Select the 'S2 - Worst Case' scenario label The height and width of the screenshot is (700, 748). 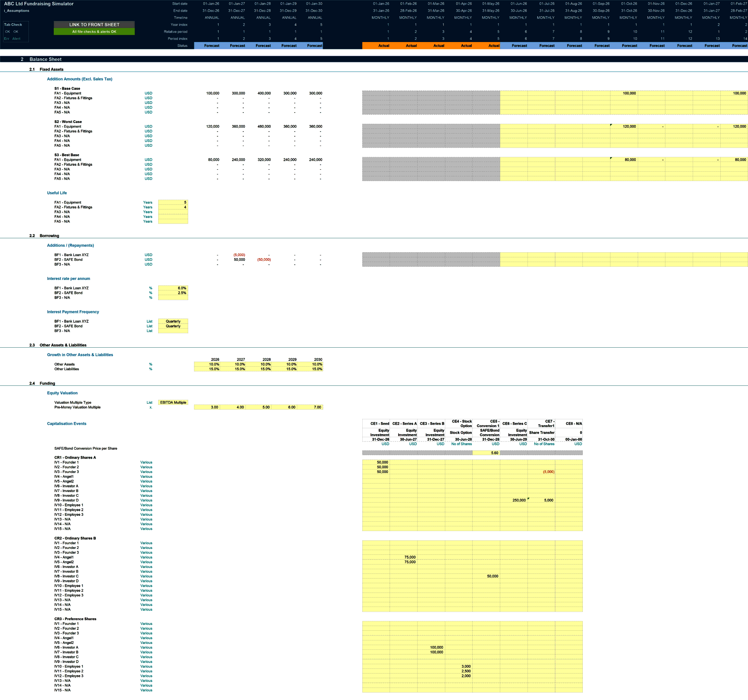point(68,122)
